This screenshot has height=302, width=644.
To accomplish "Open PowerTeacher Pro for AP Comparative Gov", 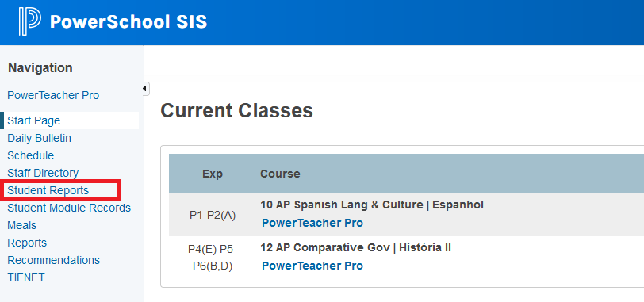I will [x=312, y=266].
